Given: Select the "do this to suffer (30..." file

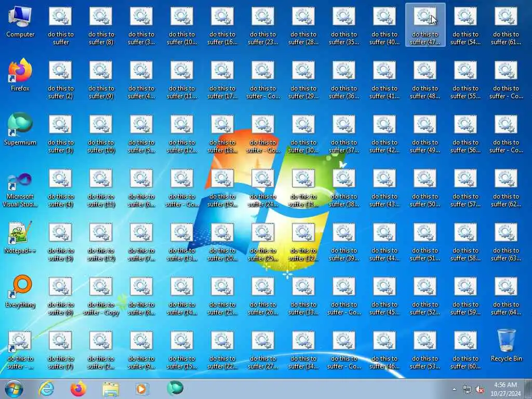Looking at the screenshot, I should pyautogui.click(x=303, y=134).
